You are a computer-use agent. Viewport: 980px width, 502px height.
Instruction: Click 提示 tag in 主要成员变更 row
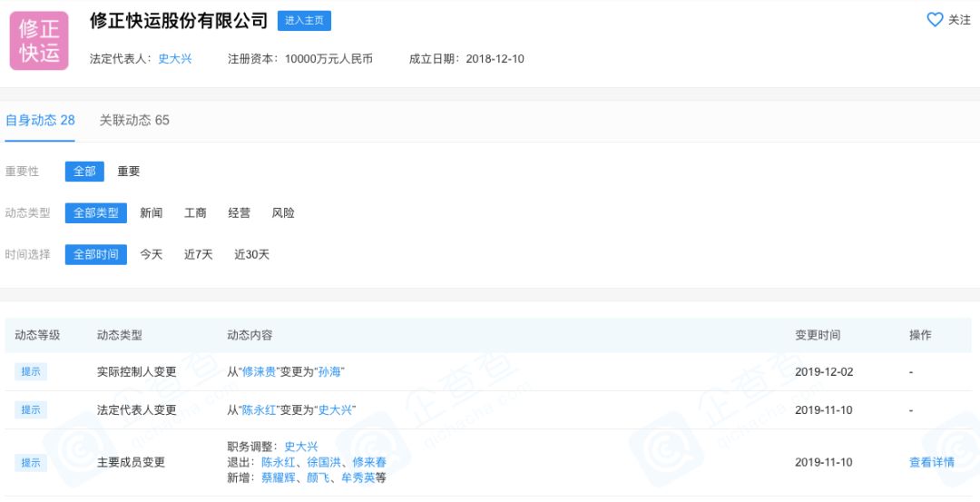(31, 463)
